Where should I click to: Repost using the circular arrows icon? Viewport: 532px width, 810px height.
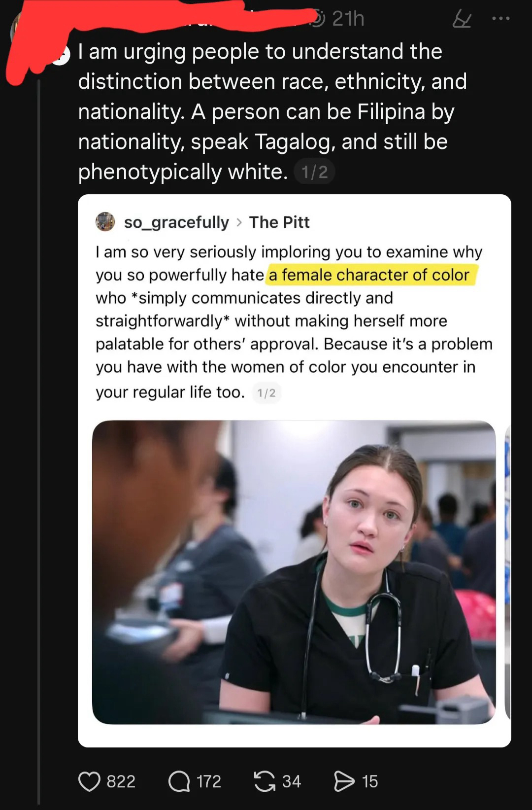coord(265,781)
